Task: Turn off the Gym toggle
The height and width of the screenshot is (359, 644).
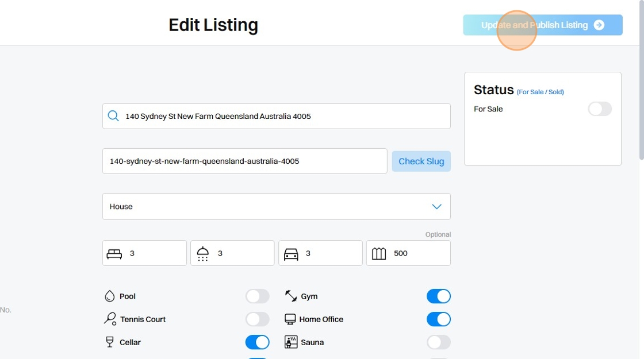Action: 438,296
